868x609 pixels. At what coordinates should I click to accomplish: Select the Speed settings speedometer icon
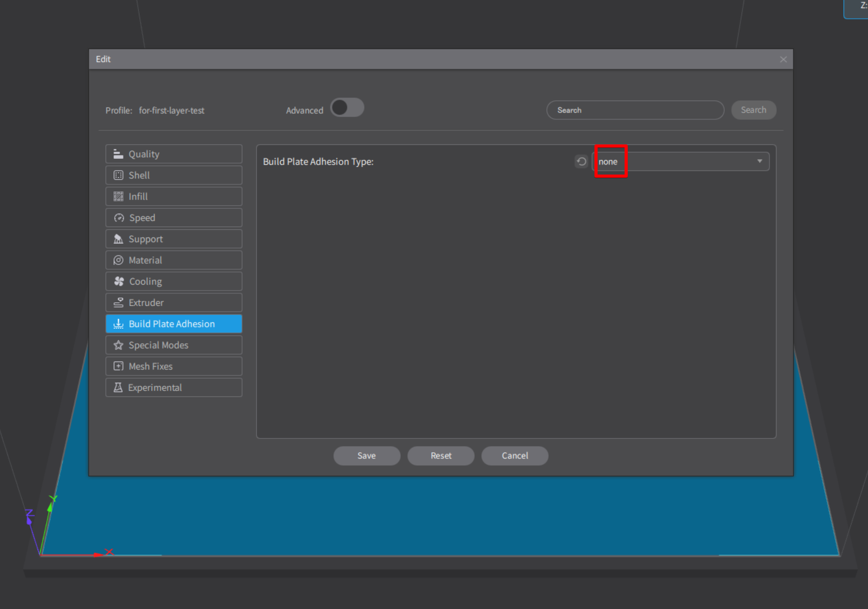coord(119,218)
